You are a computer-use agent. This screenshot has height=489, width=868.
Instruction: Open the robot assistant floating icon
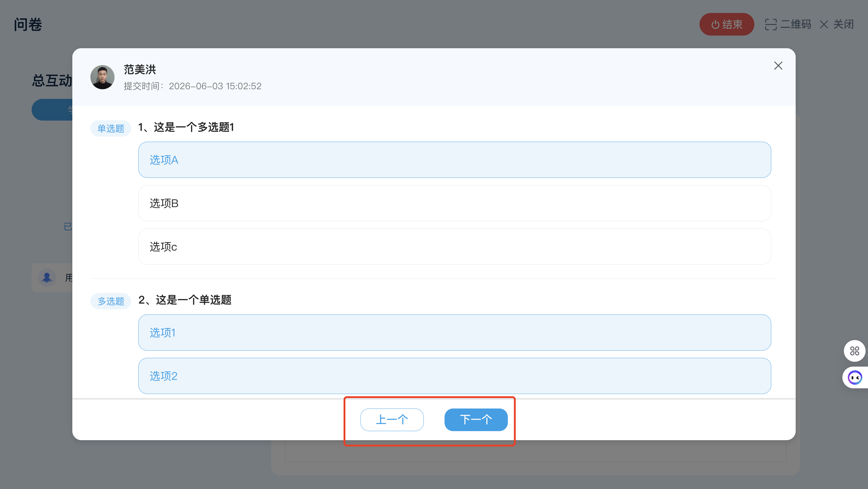click(855, 377)
